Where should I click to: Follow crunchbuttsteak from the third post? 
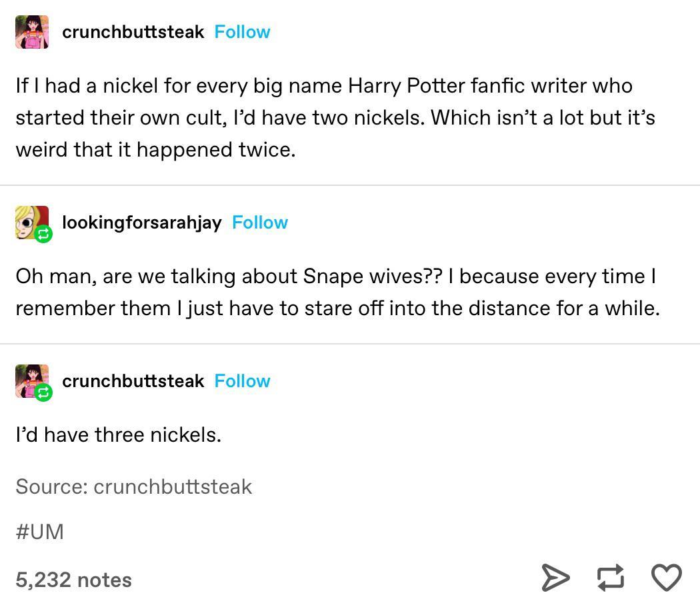[242, 380]
